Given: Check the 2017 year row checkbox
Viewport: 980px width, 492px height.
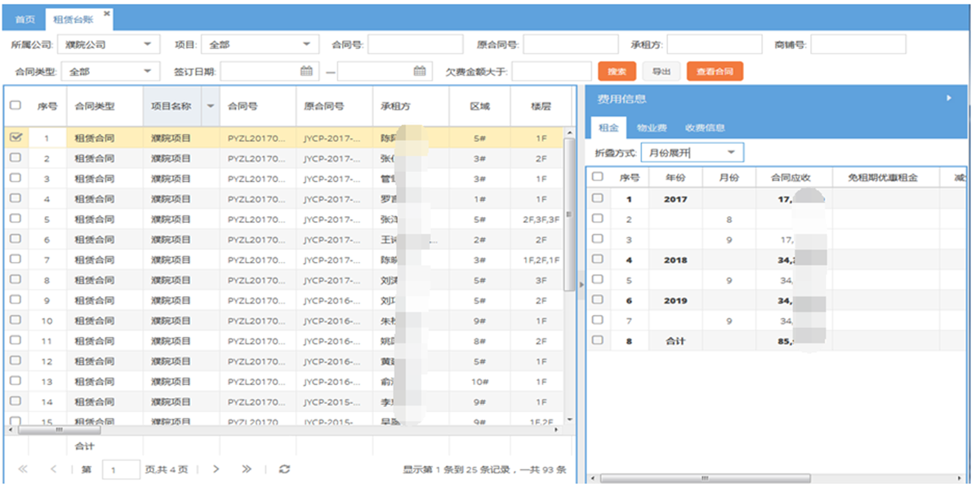Looking at the screenshot, I should click(x=598, y=198).
